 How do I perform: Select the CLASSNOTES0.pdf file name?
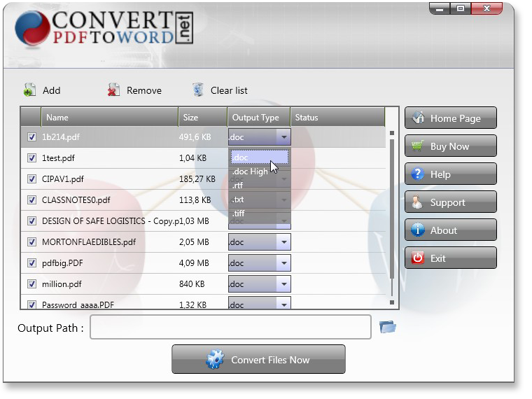tap(76, 200)
